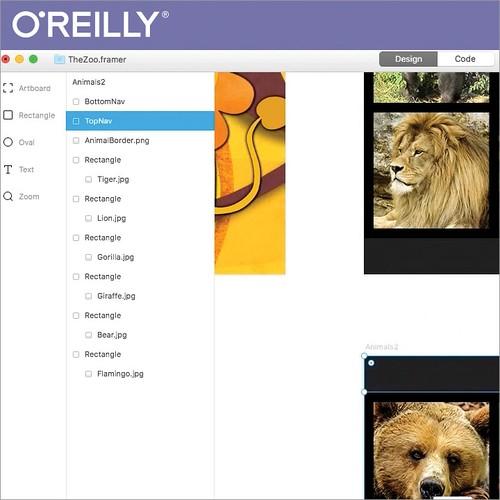Select the Giraffe.jpg layer name
The image size is (500, 500).
point(116,296)
